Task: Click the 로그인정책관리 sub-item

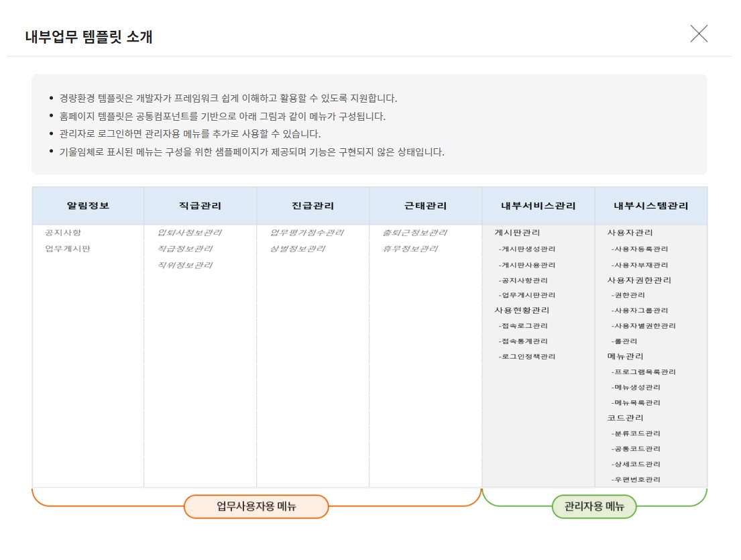Action: pyautogui.click(x=527, y=357)
